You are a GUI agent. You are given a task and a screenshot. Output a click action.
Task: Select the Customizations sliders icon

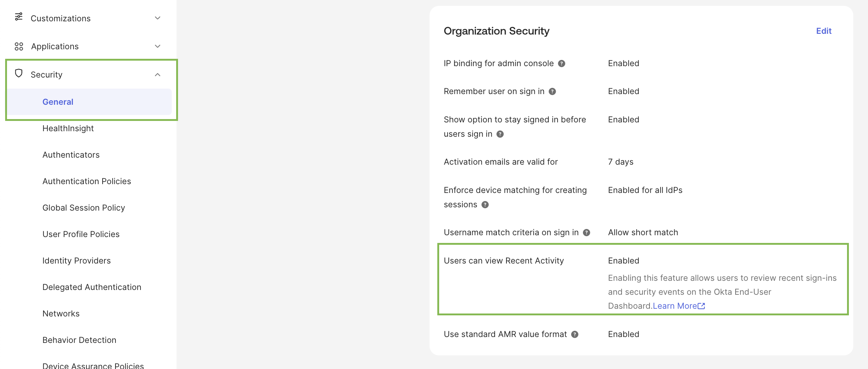click(x=19, y=17)
